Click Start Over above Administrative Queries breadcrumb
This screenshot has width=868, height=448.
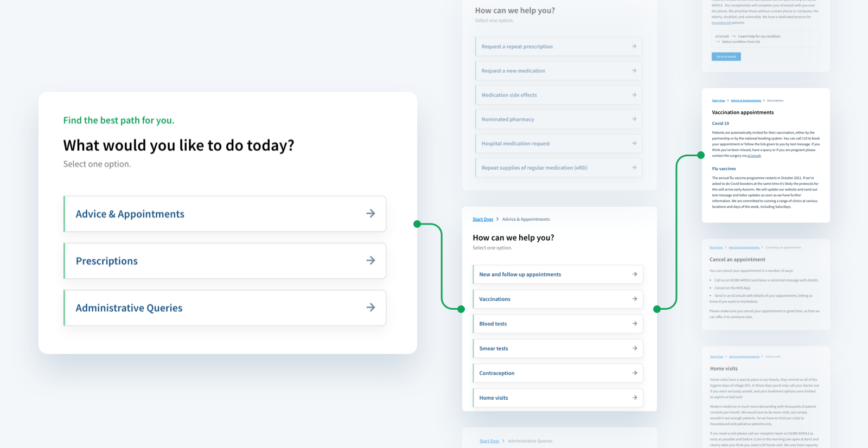pyautogui.click(x=489, y=441)
